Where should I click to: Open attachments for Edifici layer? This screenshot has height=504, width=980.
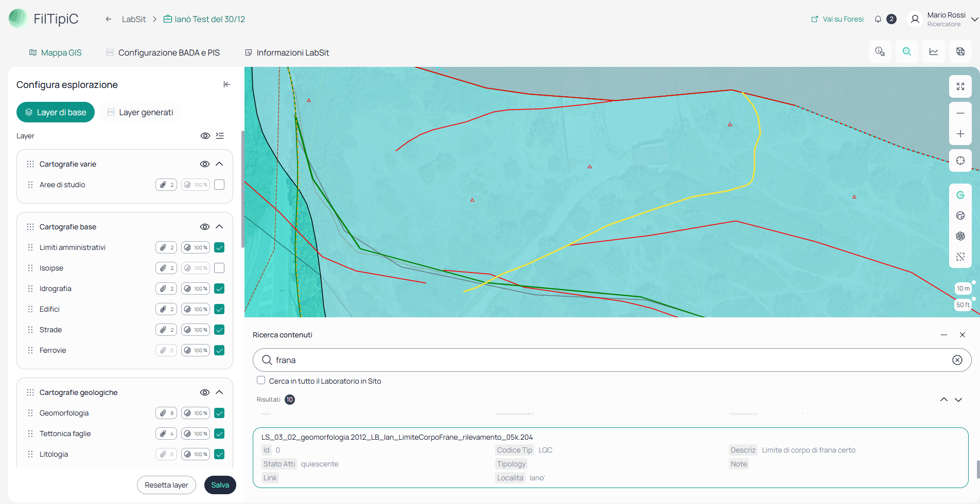click(x=166, y=309)
